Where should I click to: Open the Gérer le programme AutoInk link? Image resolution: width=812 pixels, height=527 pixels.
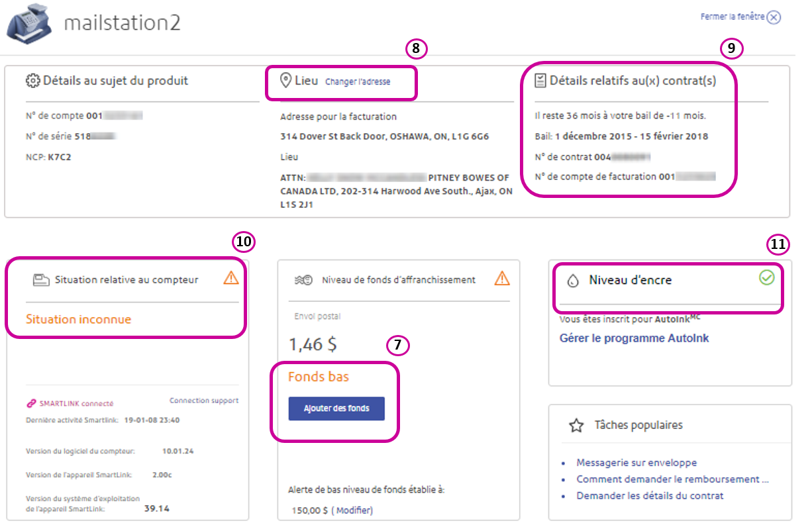pos(634,338)
